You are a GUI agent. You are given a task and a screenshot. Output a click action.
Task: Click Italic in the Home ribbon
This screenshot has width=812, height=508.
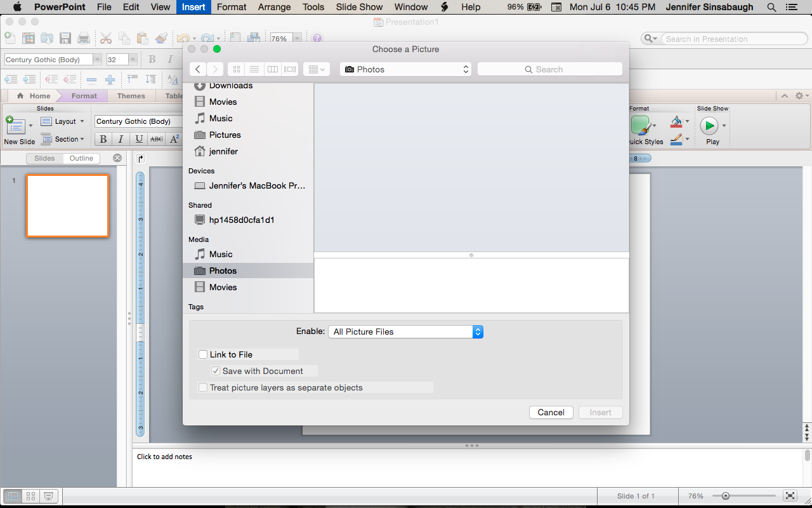121,139
